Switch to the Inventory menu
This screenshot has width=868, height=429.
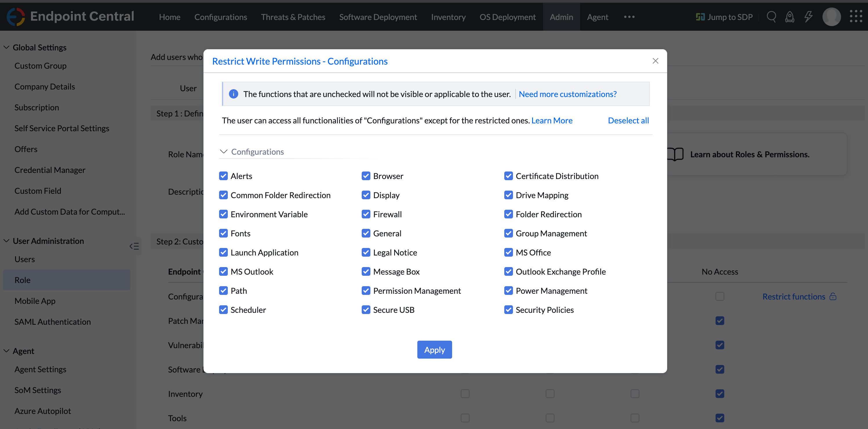(448, 17)
